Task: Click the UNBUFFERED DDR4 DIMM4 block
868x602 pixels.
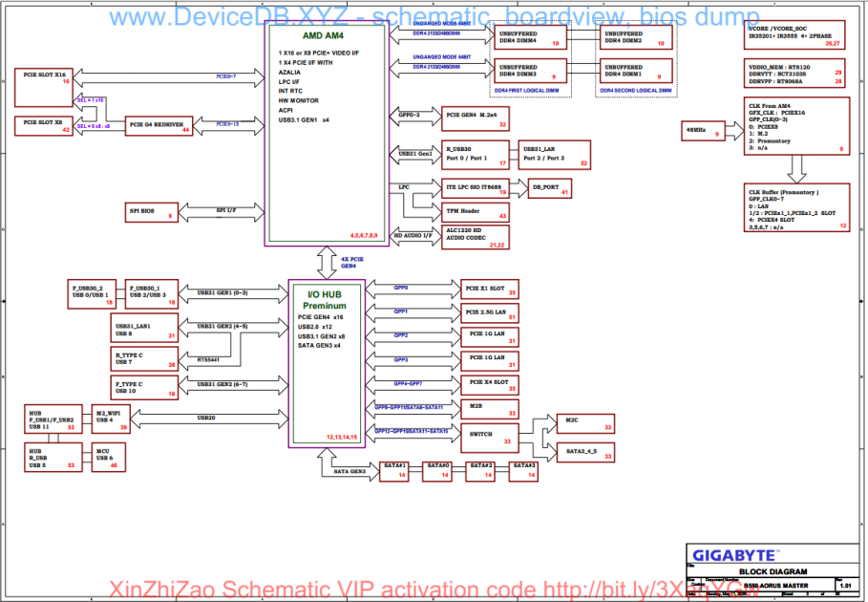Action: (x=530, y=37)
